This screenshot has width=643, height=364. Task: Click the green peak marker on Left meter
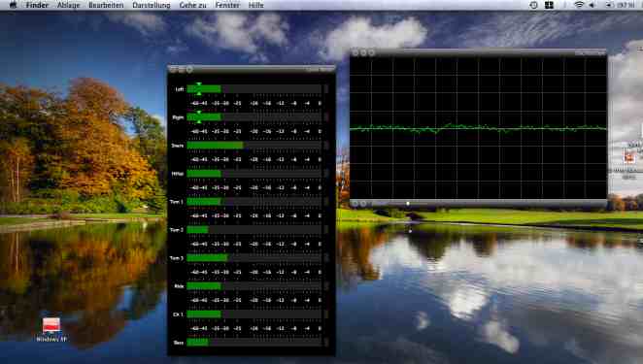point(199,89)
